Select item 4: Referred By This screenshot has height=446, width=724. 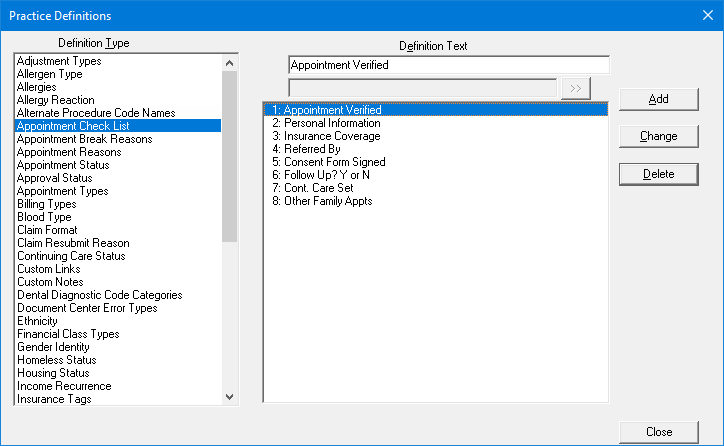point(436,149)
